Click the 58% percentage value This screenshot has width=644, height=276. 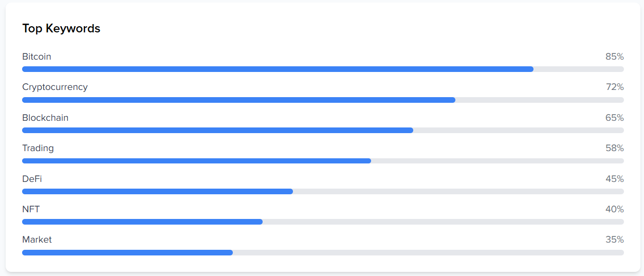(614, 148)
